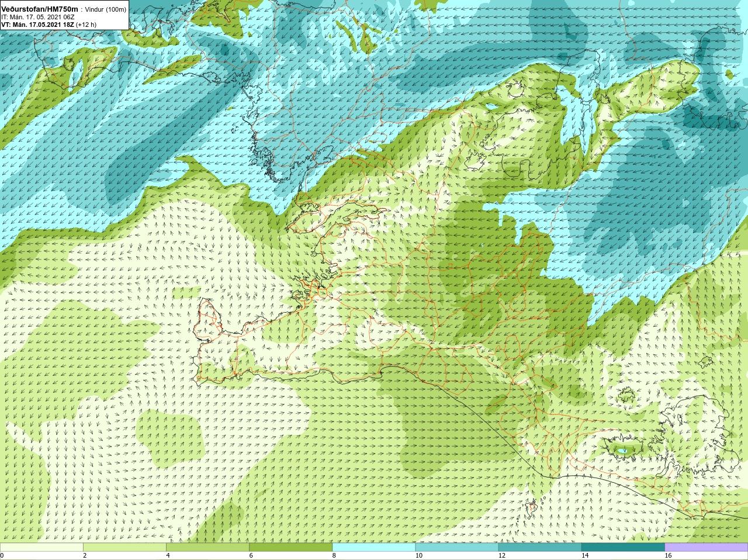Click the lavender above-16 legend swatch
Screen dimensions: 748x560
coord(707,547)
